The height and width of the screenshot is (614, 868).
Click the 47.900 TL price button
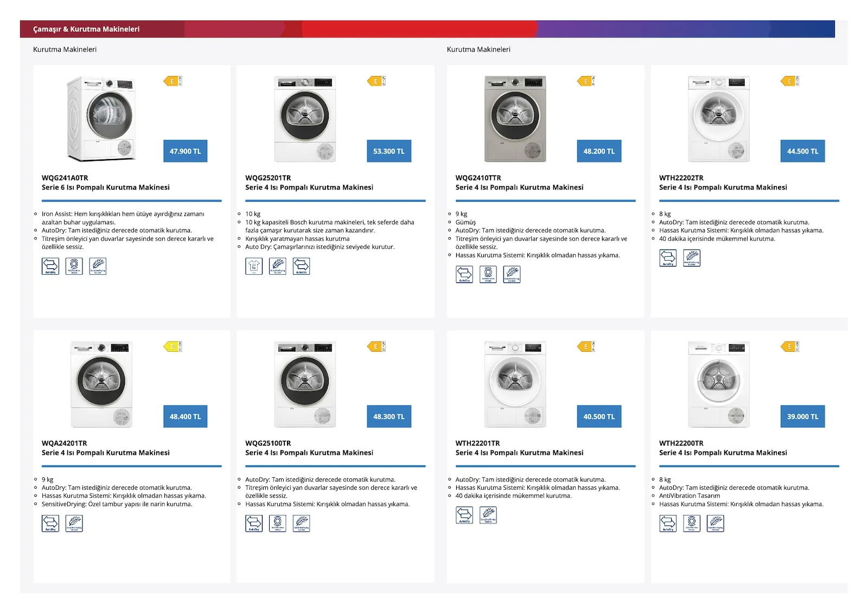coord(186,151)
